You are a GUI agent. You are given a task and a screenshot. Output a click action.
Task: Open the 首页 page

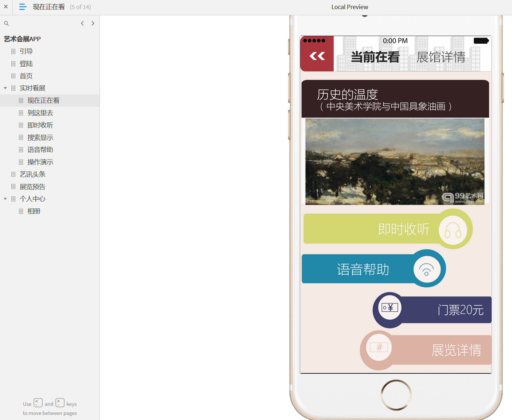pyautogui.click(x=26, y=76)
